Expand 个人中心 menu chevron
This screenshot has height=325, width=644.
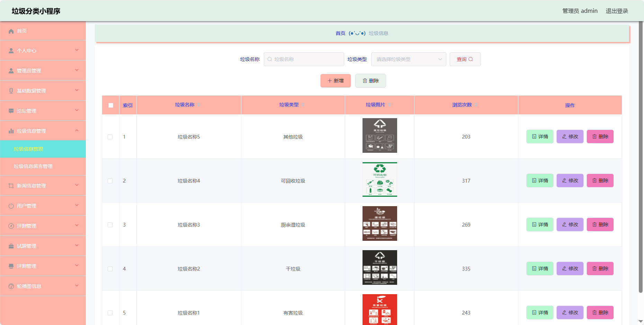pos(77,50)
